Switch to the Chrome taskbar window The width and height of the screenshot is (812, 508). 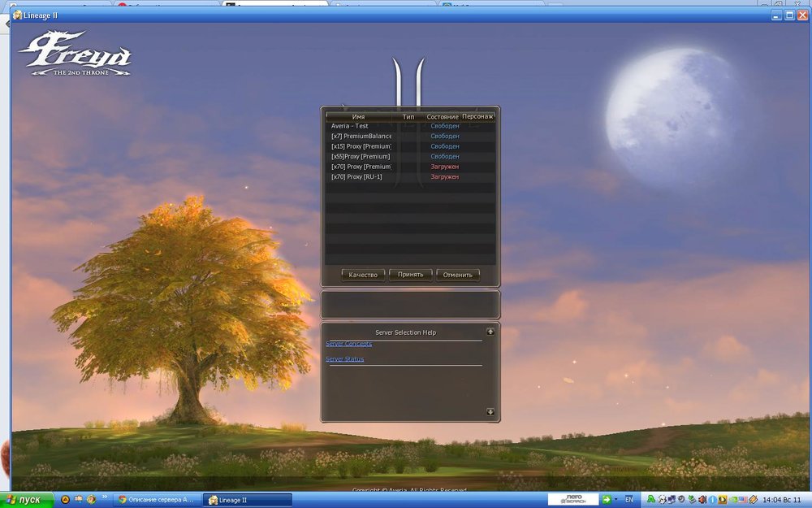pyautogui.click(x=156, y=500)
